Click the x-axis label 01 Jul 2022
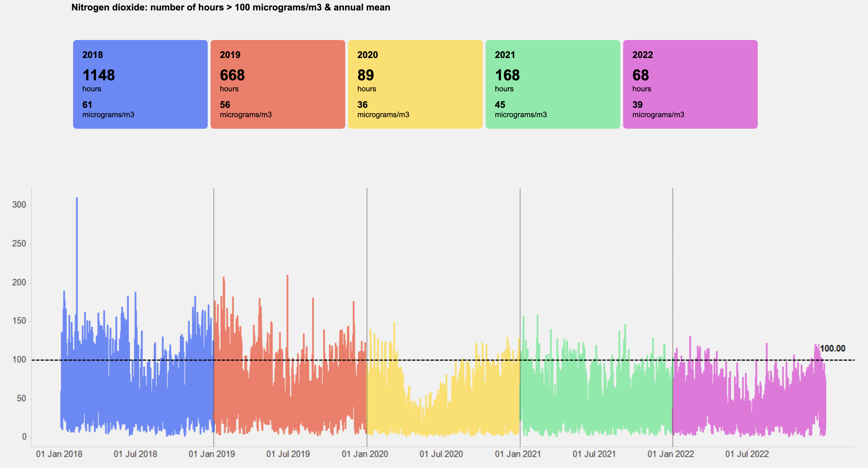 (x=747, y=454)
